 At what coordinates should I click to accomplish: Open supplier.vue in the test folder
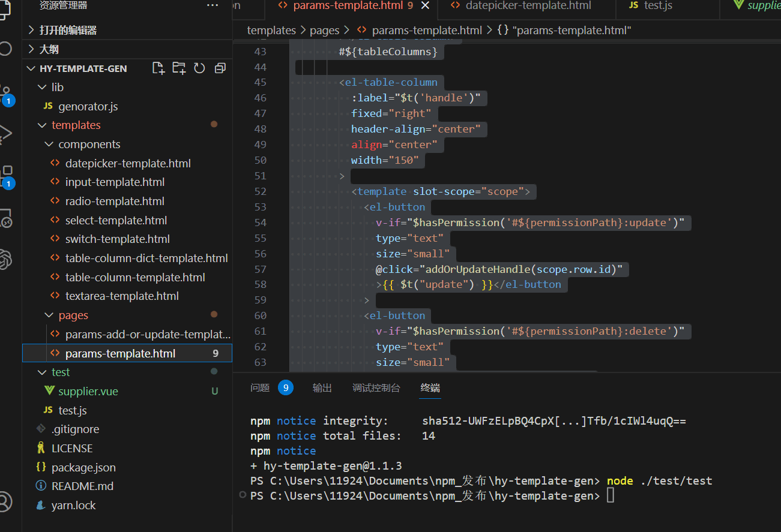(x=127, y=391)
